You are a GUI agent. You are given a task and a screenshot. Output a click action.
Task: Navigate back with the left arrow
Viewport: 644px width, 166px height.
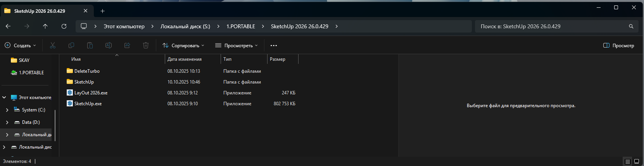pyautogui.click(x=8, y=26)
